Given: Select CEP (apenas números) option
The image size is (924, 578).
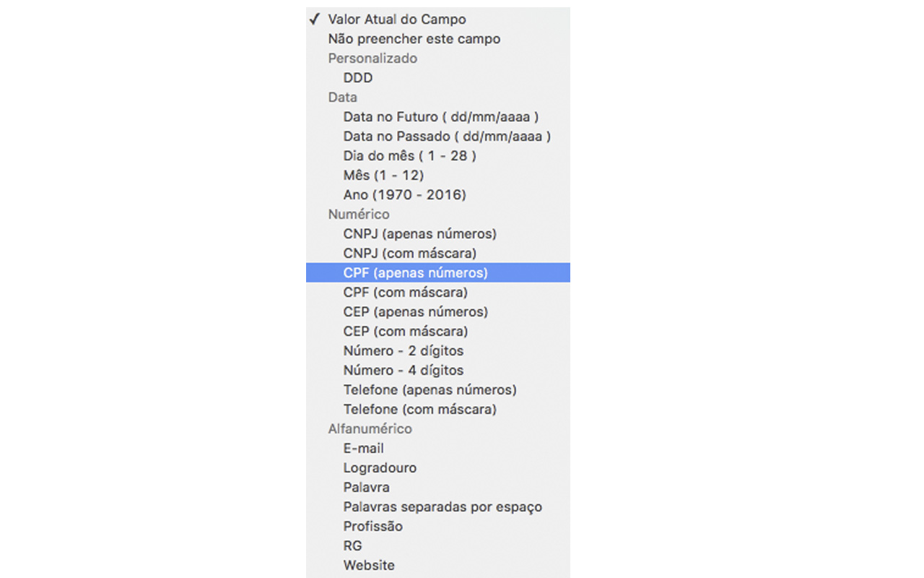Looking at the screenshot, I should [x=415, y=312].
